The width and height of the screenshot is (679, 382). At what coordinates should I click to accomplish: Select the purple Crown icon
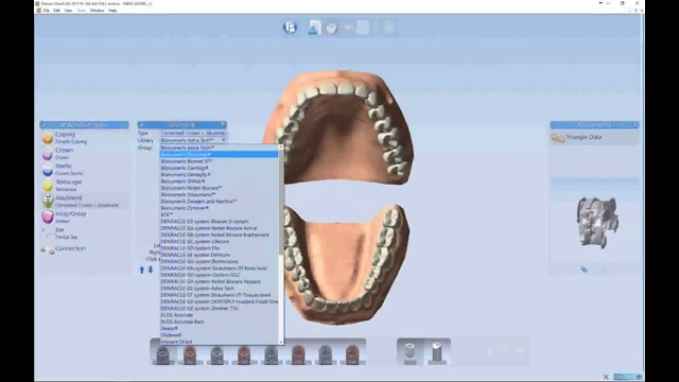click(48, 154)
